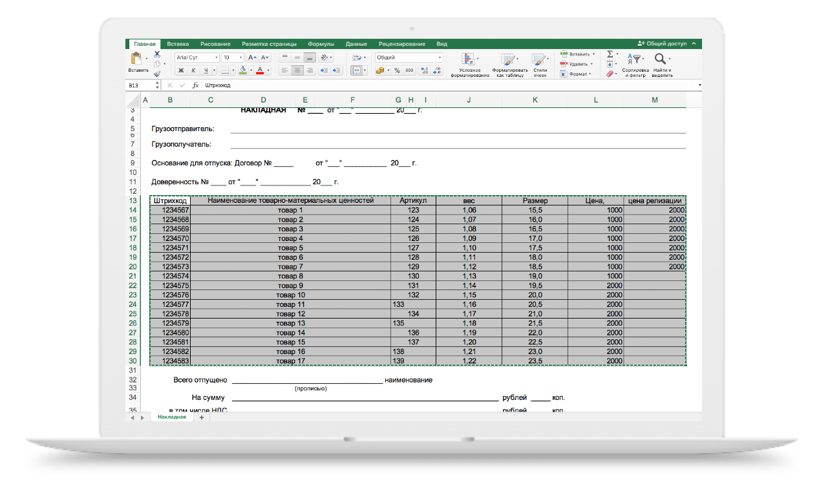Image resolution: width=830 pixels, height=504 pixels.
Task: Toggle italic К formatting
Action: 193,70
